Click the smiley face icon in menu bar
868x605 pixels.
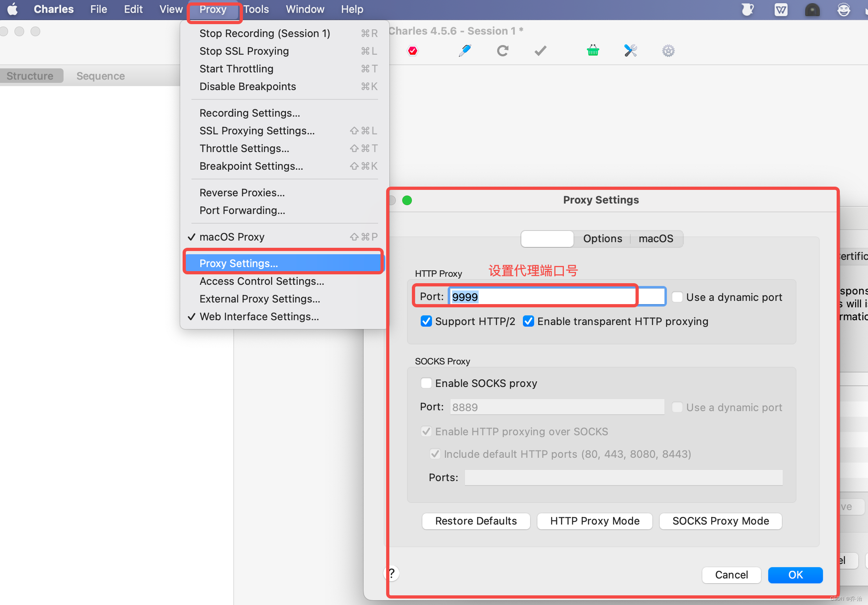(x=843, y=10)
